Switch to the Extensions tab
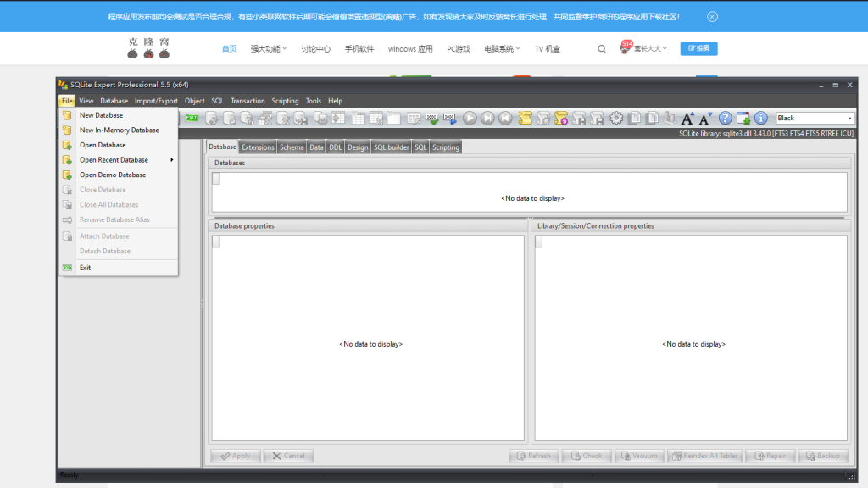 point(258,147)
